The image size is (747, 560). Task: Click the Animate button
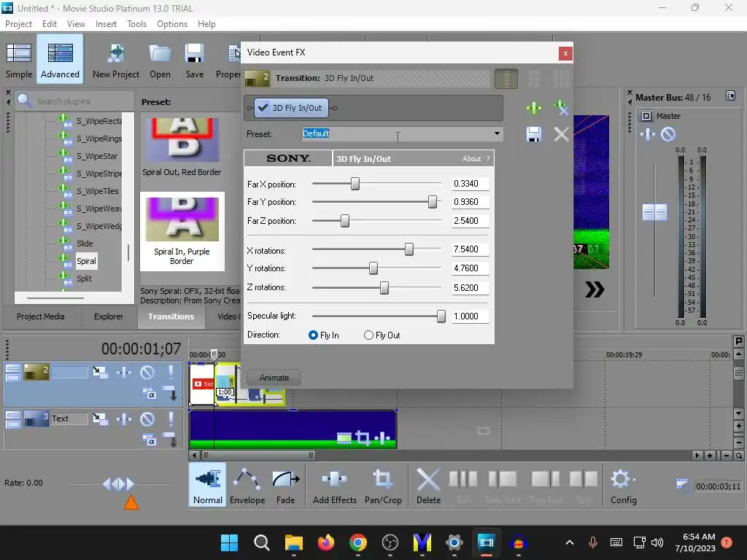274,378
